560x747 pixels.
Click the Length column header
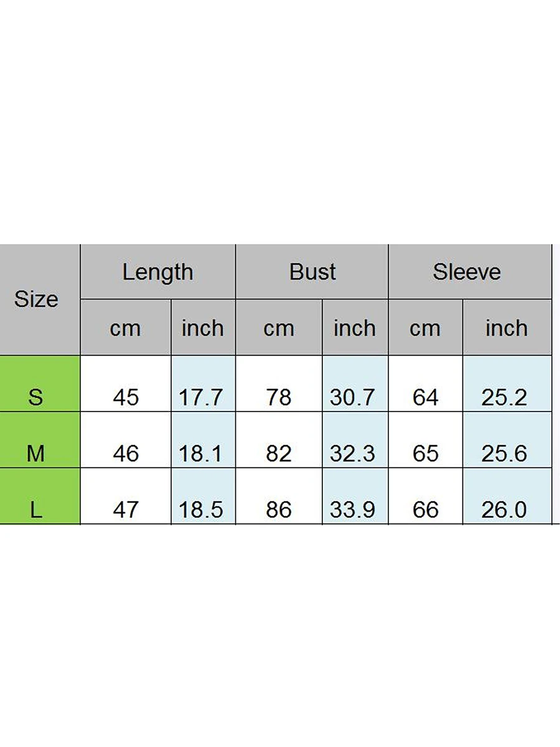(157, 272)
